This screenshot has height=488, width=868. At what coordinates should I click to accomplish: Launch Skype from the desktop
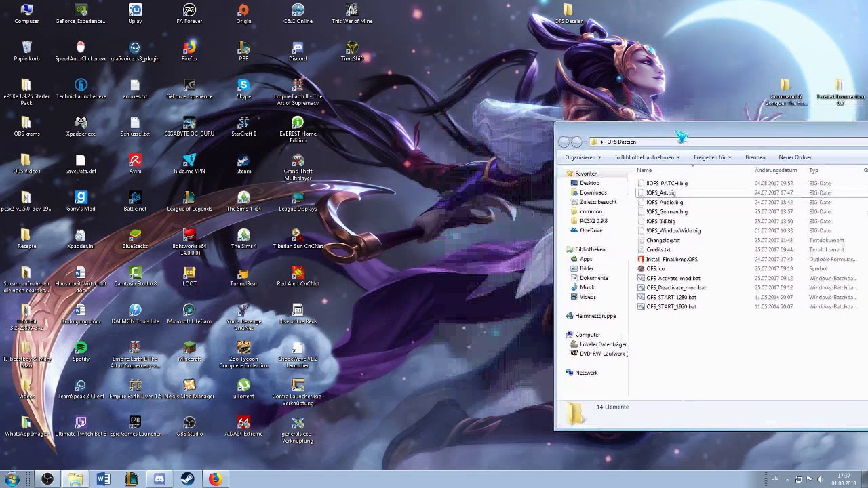click(243, 89)
